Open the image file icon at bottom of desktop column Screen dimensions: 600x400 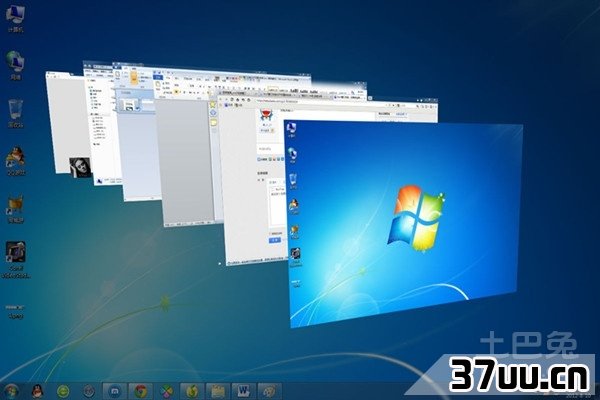click(x=16, y=311)
